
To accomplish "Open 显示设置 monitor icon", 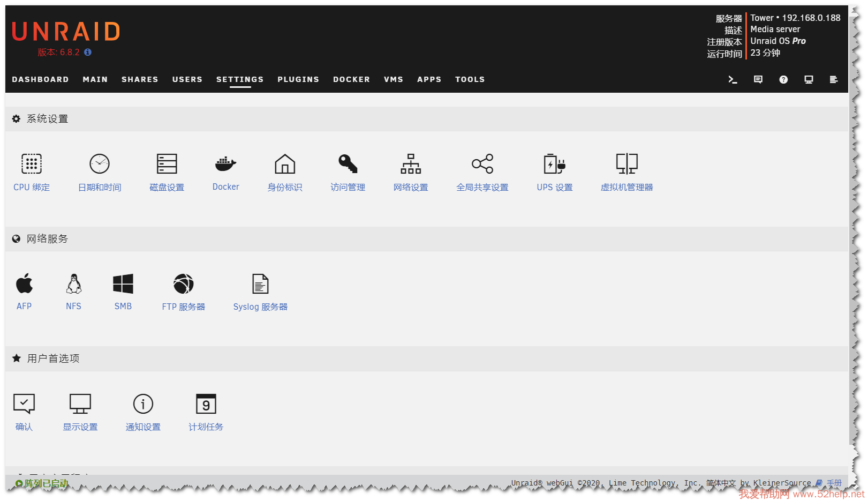I will 80,404.
